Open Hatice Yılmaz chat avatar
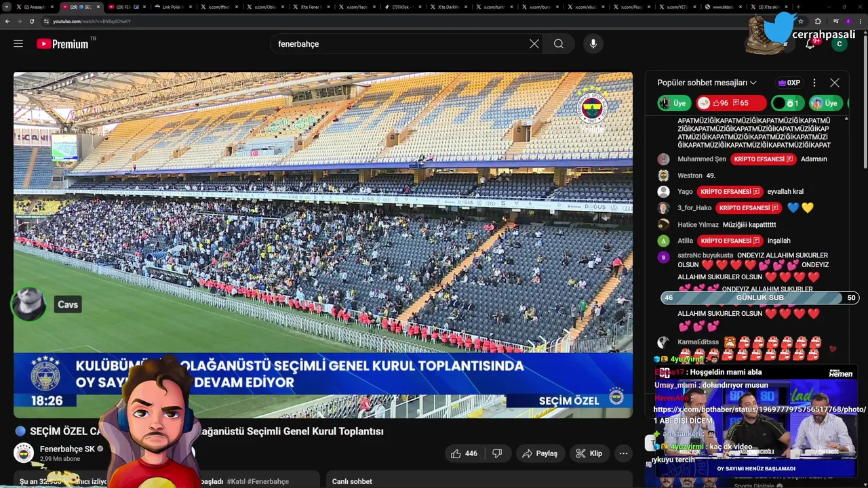Viewport: 868px width, 488px height. [664, 224]
